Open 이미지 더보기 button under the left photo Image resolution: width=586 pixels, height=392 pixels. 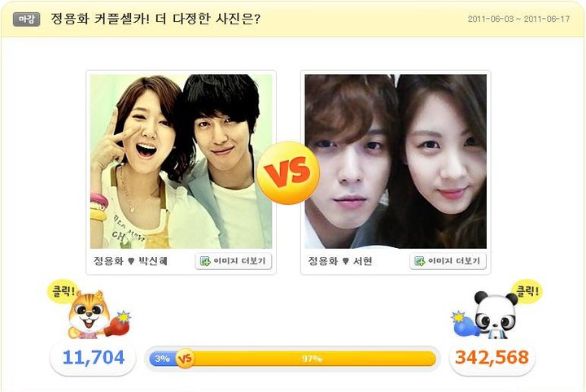[234, 261]
